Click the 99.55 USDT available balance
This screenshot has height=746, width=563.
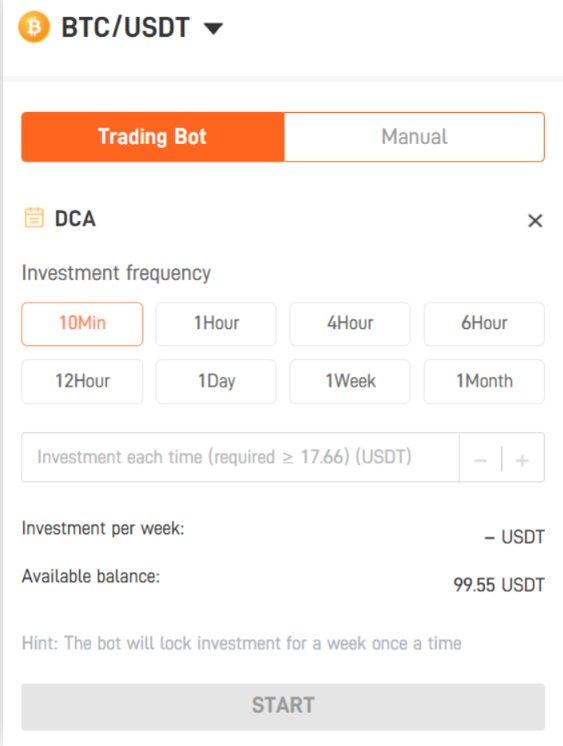click(x=498, y=585)
